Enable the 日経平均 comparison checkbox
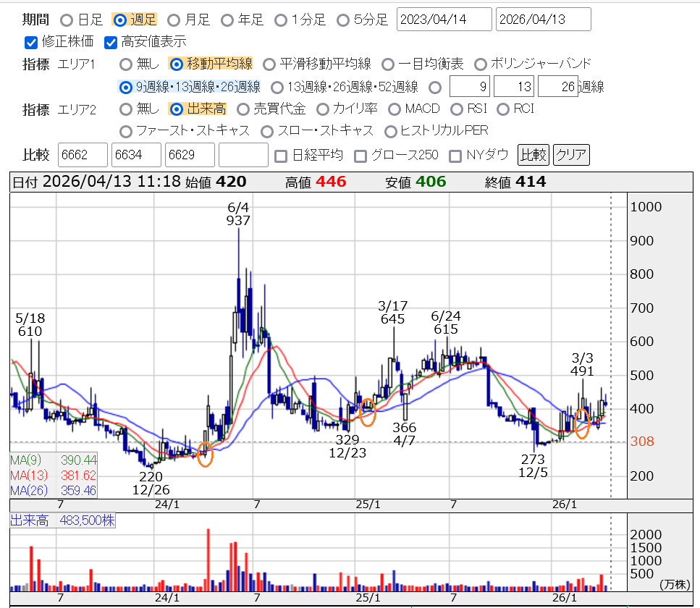 [282, 155]
